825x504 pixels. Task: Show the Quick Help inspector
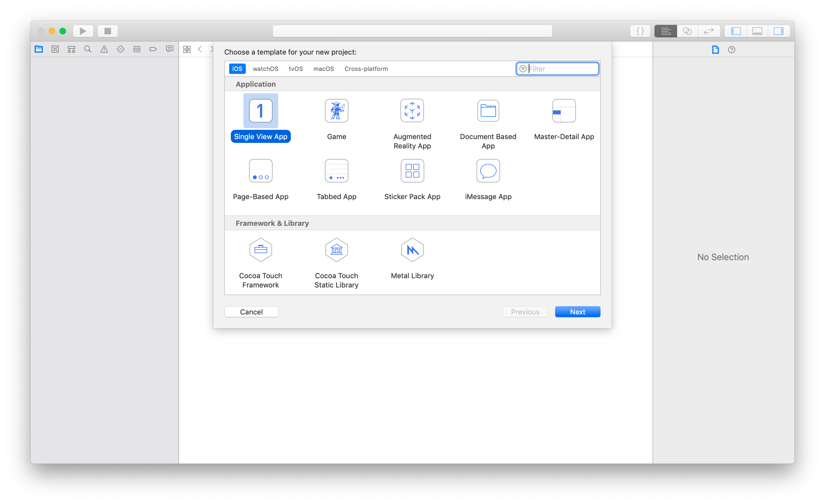[732, 50]
